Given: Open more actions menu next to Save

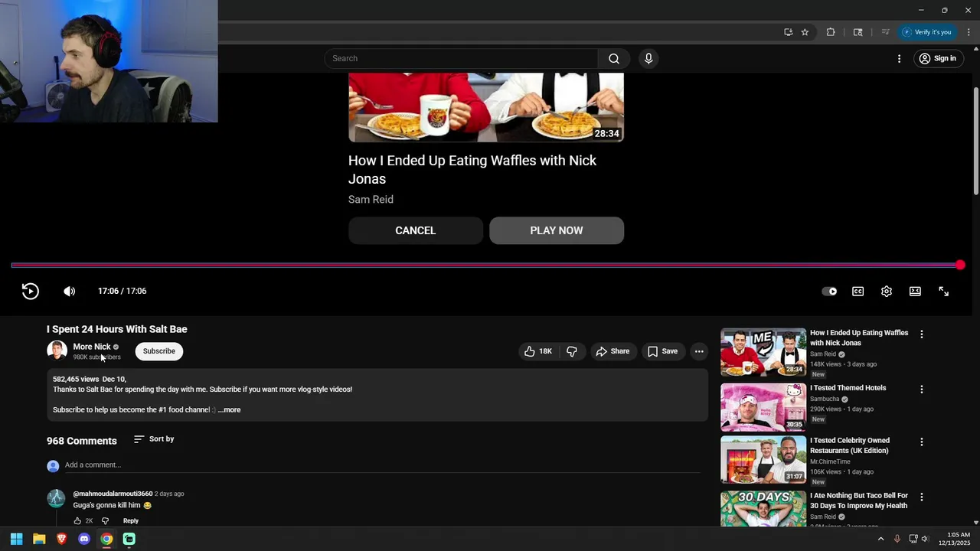Looking at the screenshot, I should coord(699,351).
